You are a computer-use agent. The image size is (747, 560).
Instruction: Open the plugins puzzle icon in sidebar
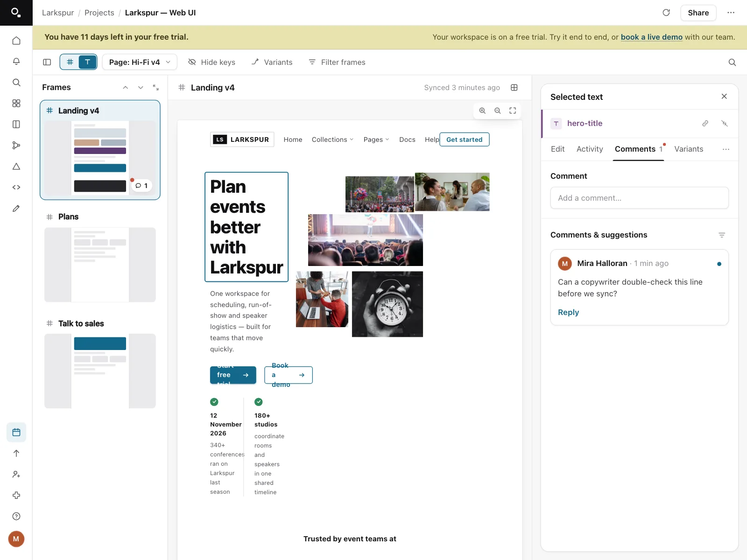(16, 495)
